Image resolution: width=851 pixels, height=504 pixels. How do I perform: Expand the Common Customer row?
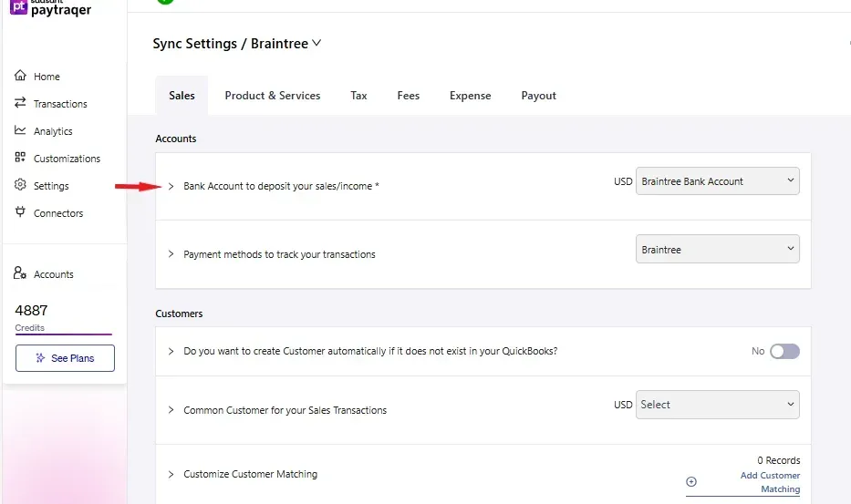tap(171, 409)
